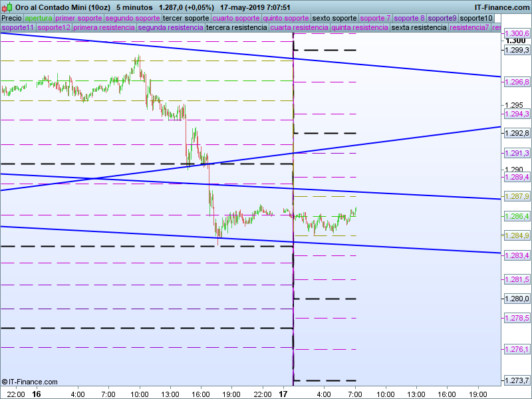Select the soporte 8 legend label
Screen dimensions: 532x399
(x=409, y=19)
